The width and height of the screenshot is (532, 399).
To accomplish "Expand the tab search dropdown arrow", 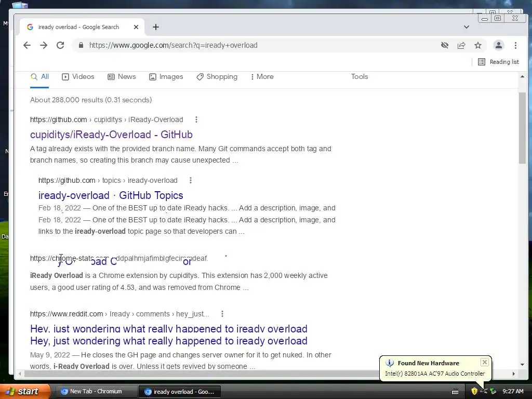I will [467, 27].
